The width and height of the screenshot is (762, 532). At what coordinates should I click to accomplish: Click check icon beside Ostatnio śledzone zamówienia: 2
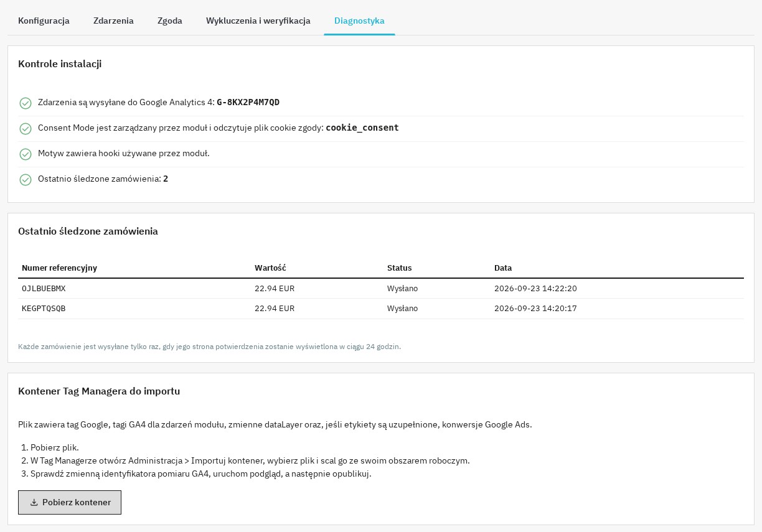tap(26, 180)
